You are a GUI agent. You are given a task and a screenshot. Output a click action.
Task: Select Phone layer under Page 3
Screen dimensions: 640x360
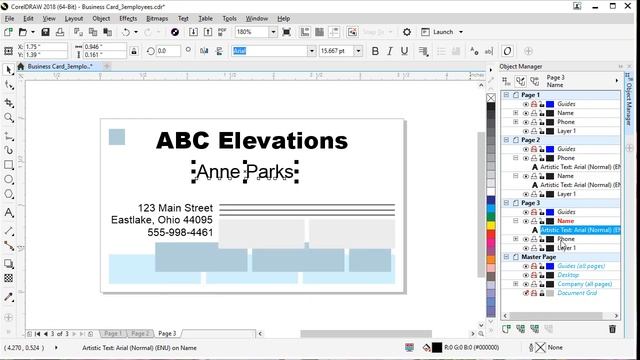(x=566, y=239)
